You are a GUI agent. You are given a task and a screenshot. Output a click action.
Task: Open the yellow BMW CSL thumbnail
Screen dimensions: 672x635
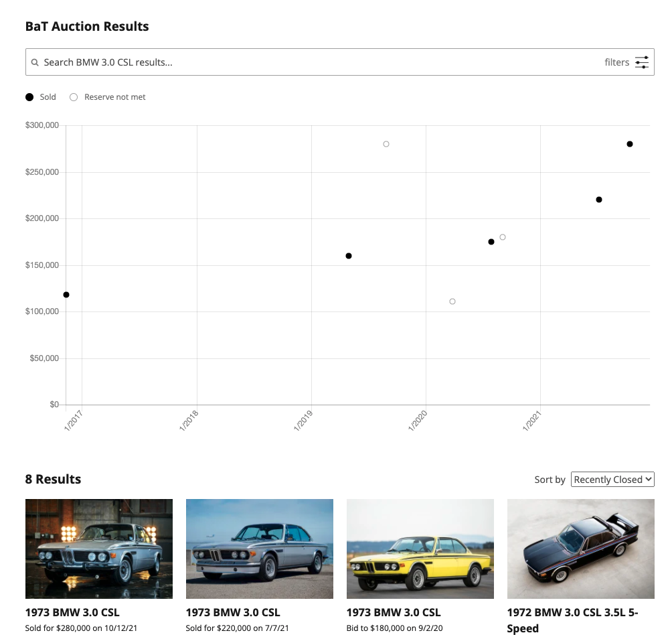(x=420, y=549)
